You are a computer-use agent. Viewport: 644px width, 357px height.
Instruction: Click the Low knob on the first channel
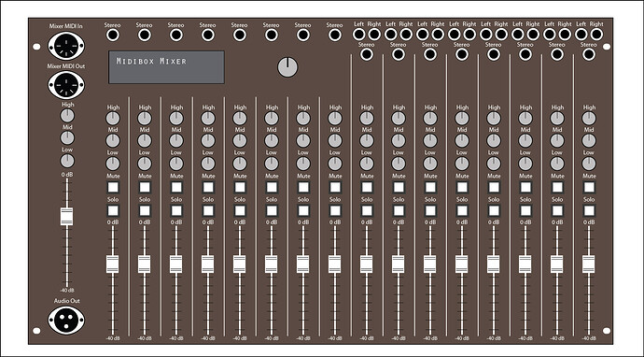coord(113,164)
